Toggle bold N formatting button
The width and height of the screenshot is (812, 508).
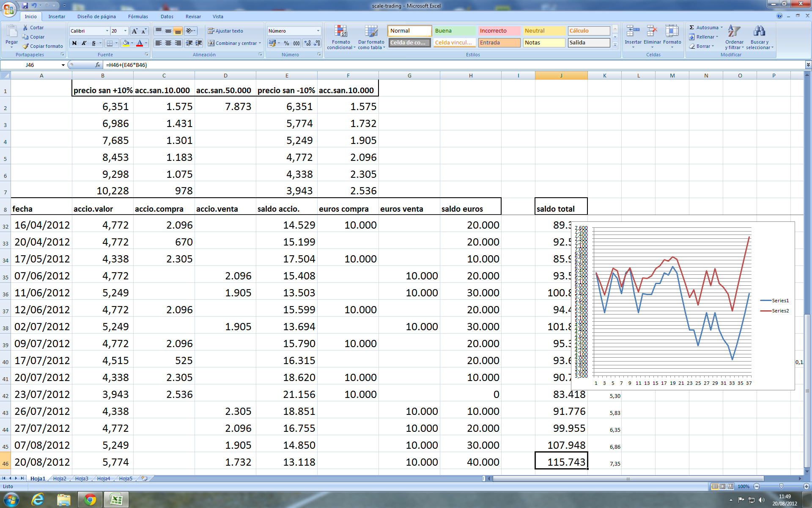[74, 43]
